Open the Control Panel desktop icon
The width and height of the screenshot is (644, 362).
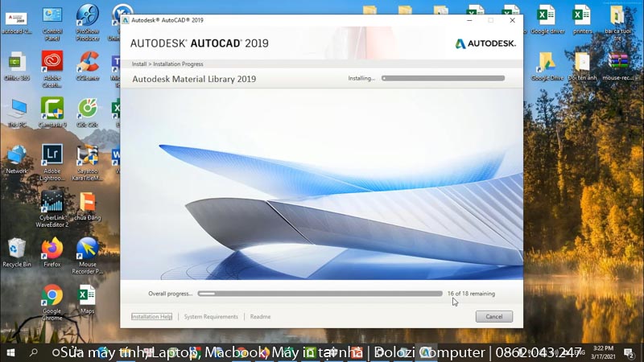click(52, 15)
